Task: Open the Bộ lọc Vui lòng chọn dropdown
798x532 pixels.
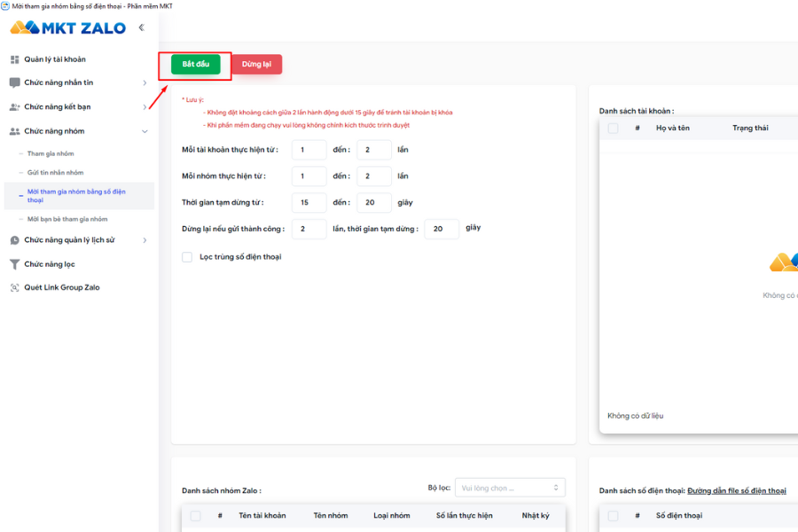Action: (510, 488)
